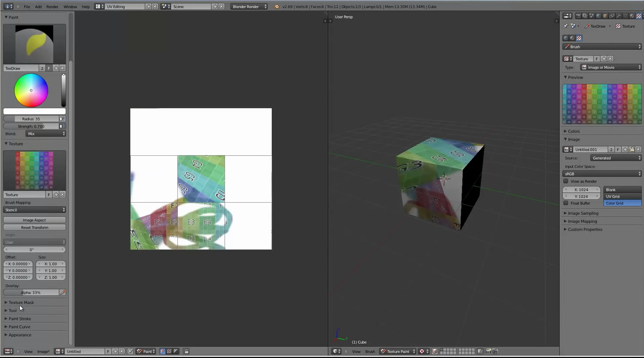The width and height of the screenshot is (644, 358).
Task: Click the Reset Transform button
Action: pyautogui.click(x=34, y=228)
